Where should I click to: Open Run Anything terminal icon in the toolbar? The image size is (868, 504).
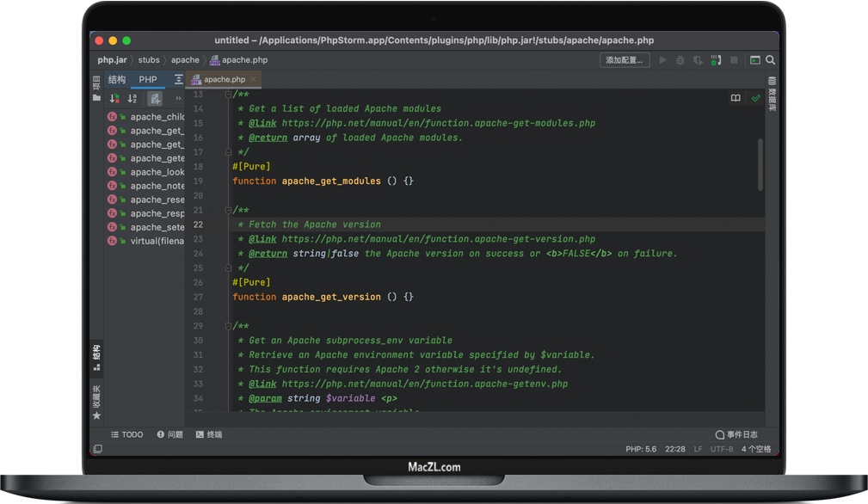pyautogui.click(x=755, y=60)
